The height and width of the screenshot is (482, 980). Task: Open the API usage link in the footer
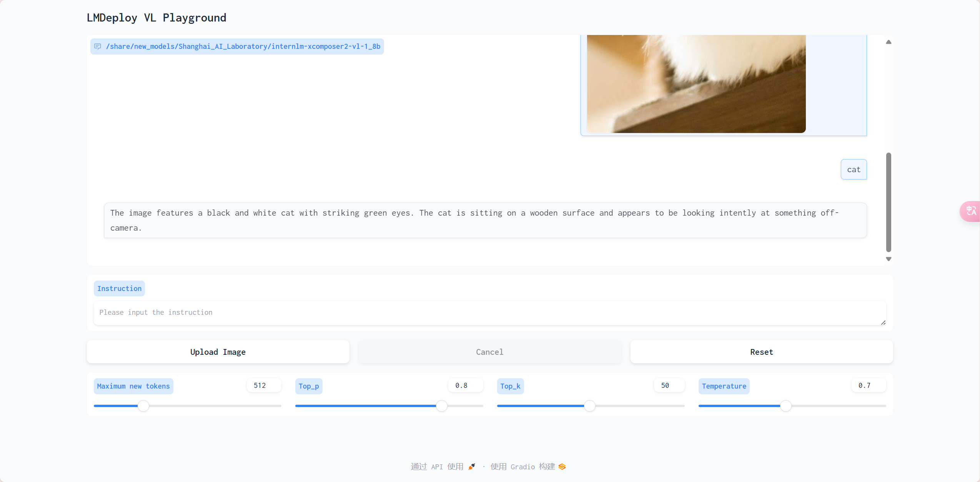click(x=443, y=467)
